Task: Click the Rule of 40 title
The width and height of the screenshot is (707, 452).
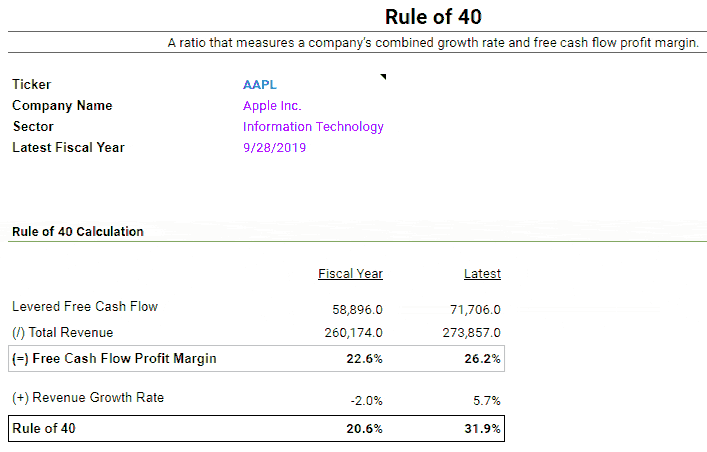Action: [x=433, y=17]
